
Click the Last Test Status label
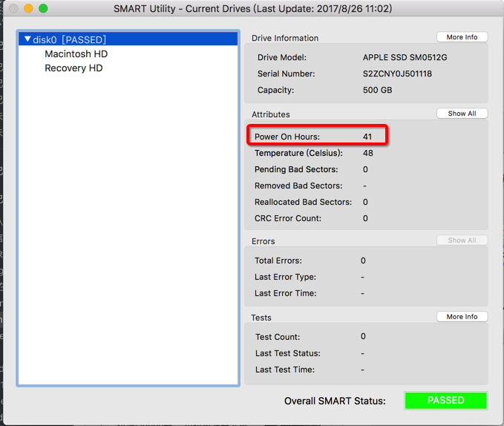click(288, 353)
